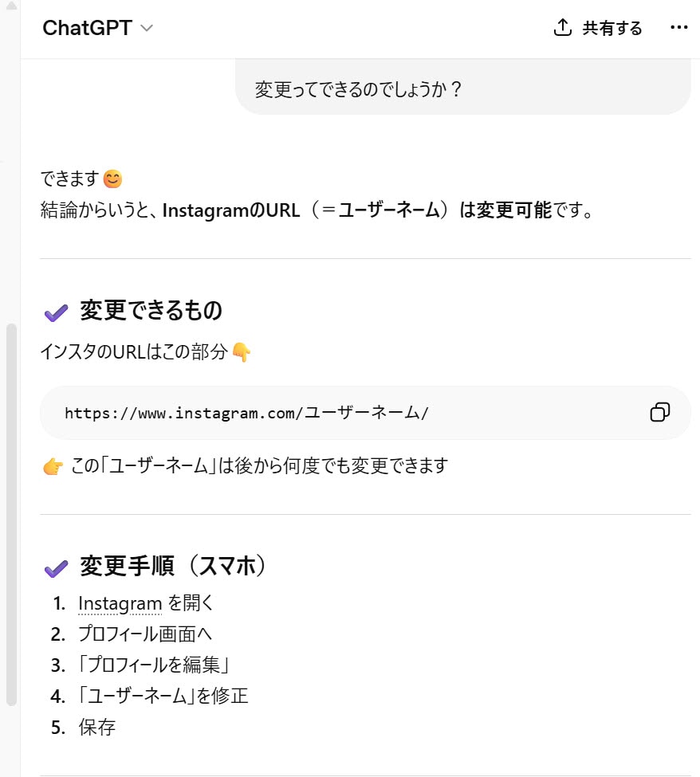Click the scroll-up arrow at top left

tap(11, 6)
